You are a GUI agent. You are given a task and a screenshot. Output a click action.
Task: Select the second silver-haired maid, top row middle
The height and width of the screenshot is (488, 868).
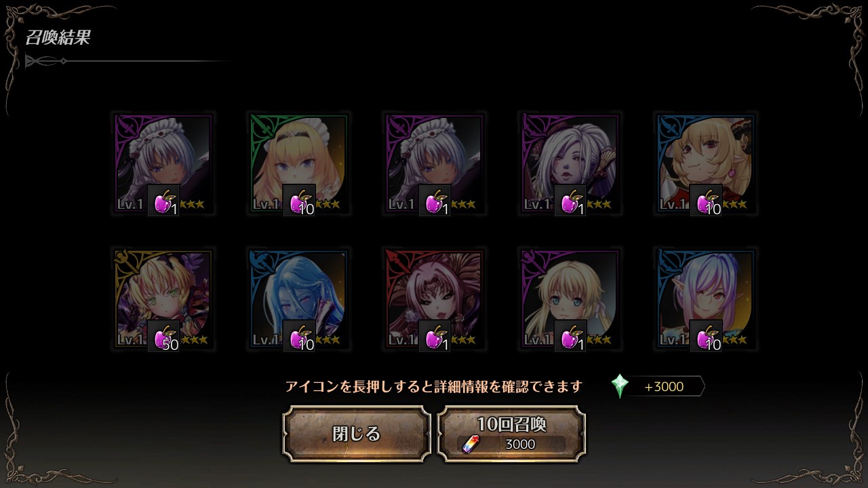[x=434, y=163]
